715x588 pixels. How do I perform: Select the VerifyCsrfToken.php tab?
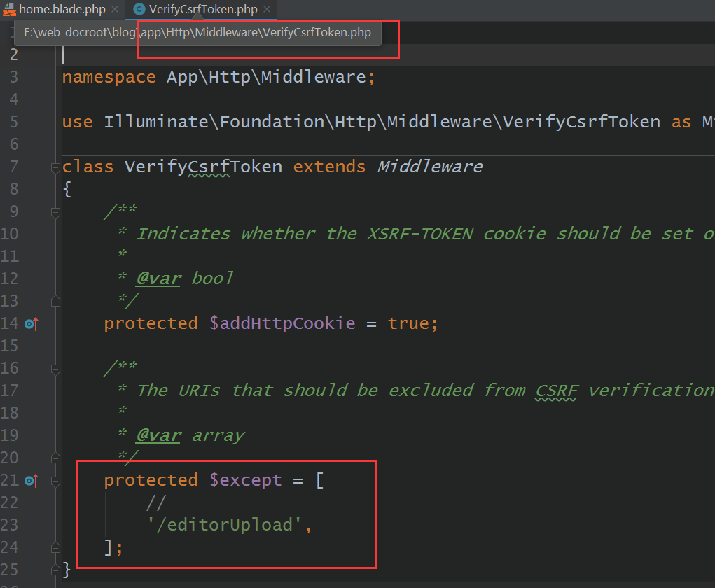[203, 9]
